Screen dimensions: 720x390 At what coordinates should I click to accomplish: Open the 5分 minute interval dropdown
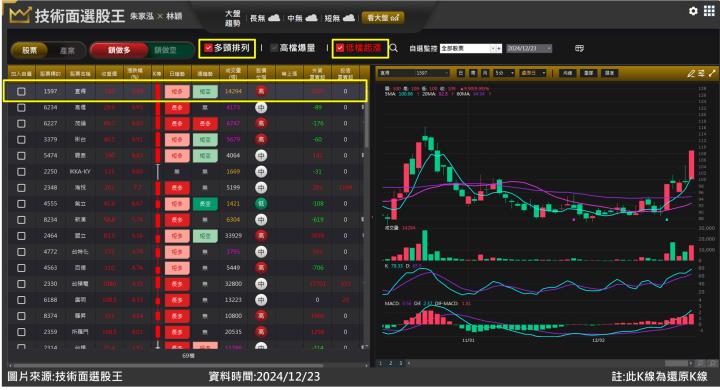click(504, 73)
